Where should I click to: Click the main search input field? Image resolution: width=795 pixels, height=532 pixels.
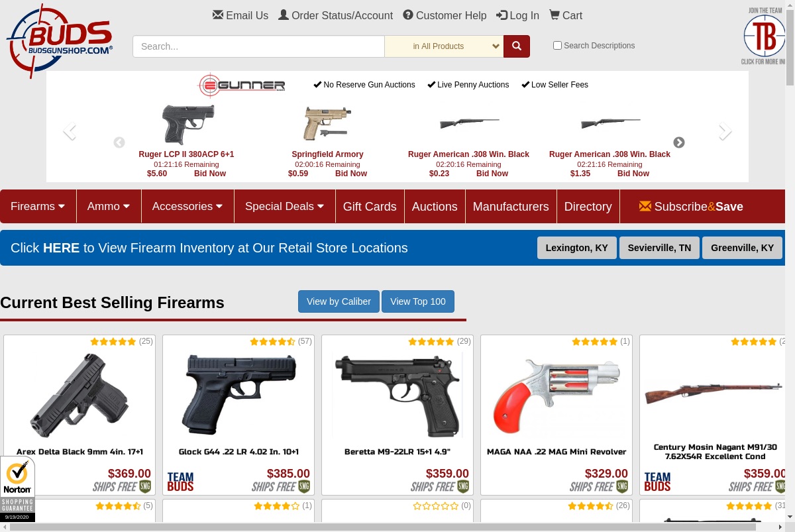click(258, 46)
